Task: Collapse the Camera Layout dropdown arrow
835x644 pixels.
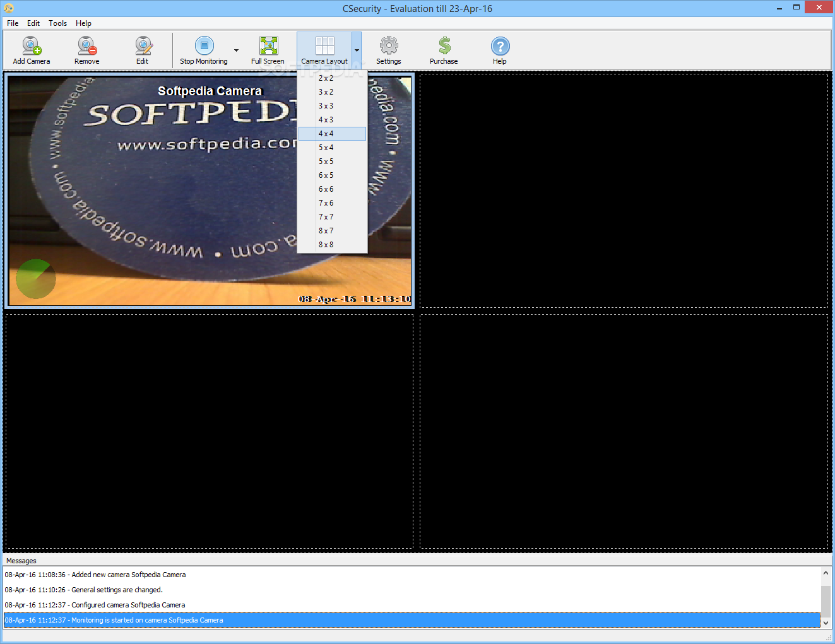Action: [357, 50]
